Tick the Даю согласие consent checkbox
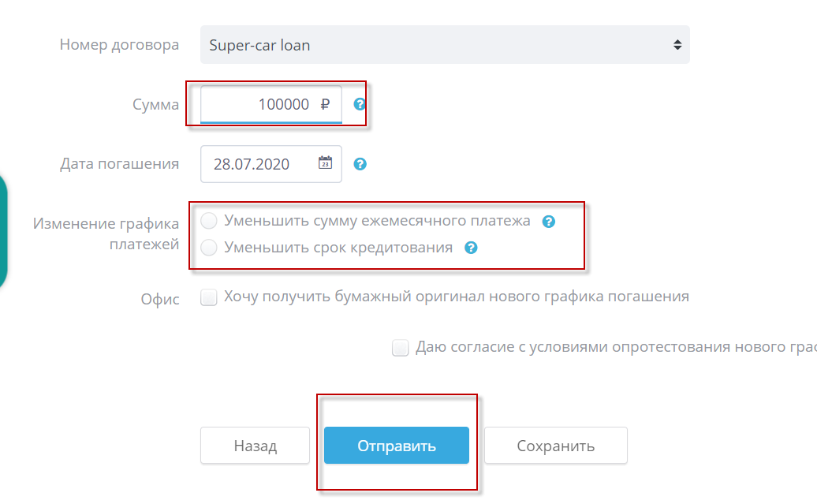The image size is (817, 504). pyautogui.click(x=401, y=348)
